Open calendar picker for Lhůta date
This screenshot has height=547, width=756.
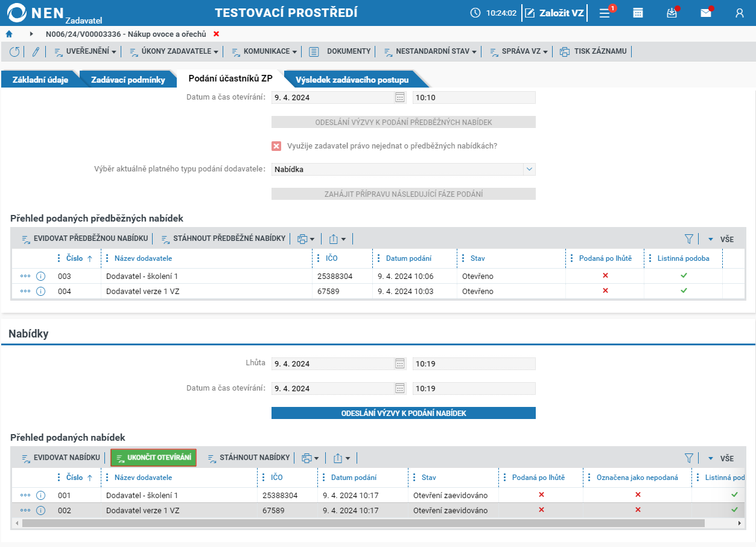pyautogui.click(x=399, y=363)
